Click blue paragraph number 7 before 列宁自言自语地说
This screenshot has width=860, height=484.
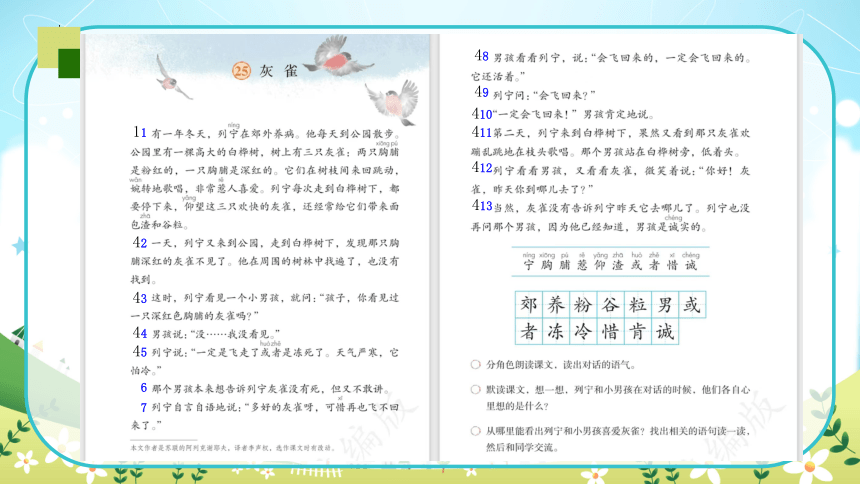[x=144, y=408]
